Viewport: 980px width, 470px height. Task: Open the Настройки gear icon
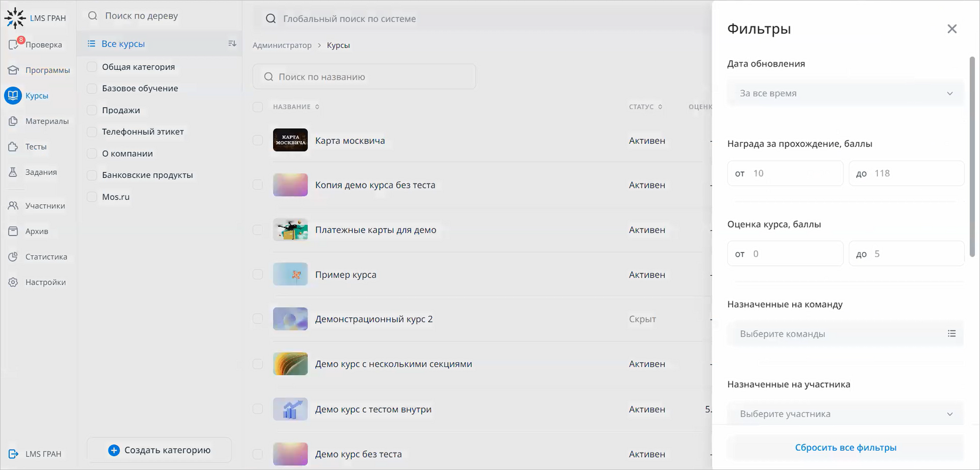tap(13, 282)
